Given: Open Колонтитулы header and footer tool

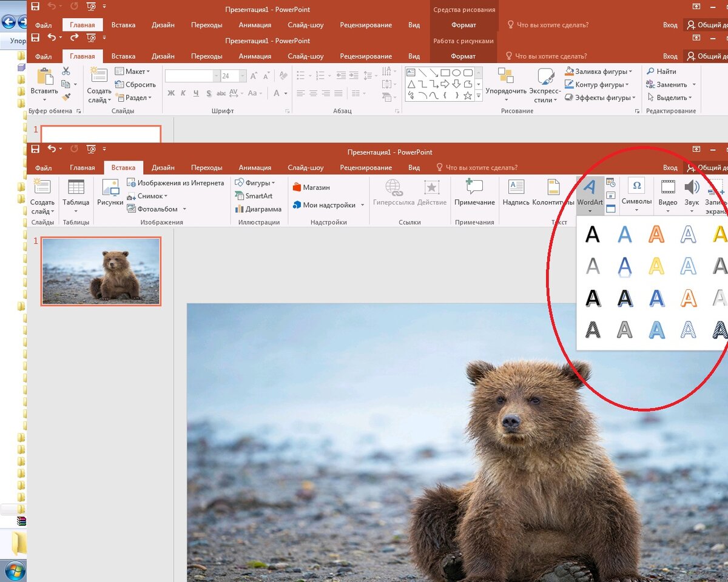Looking at the screenshot, I should [553, 193].
